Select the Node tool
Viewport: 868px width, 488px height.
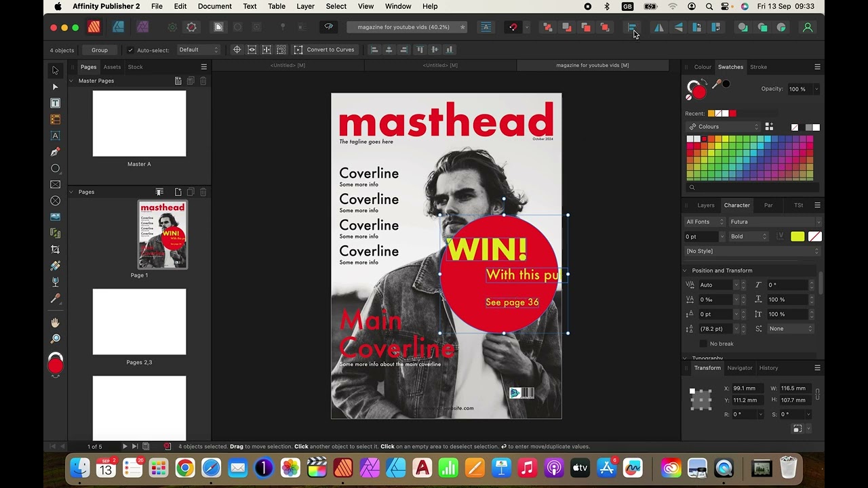click(56, 87)
